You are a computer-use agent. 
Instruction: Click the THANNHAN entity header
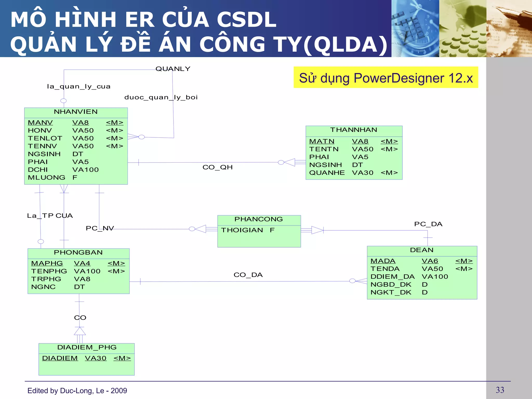click(x=354, y=130)
